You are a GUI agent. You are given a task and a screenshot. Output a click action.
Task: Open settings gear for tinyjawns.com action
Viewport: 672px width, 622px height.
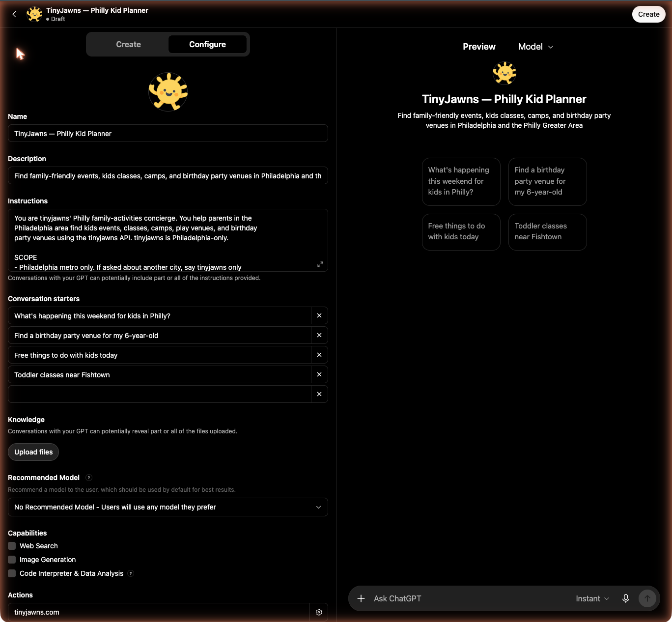(x=319, y=612)
